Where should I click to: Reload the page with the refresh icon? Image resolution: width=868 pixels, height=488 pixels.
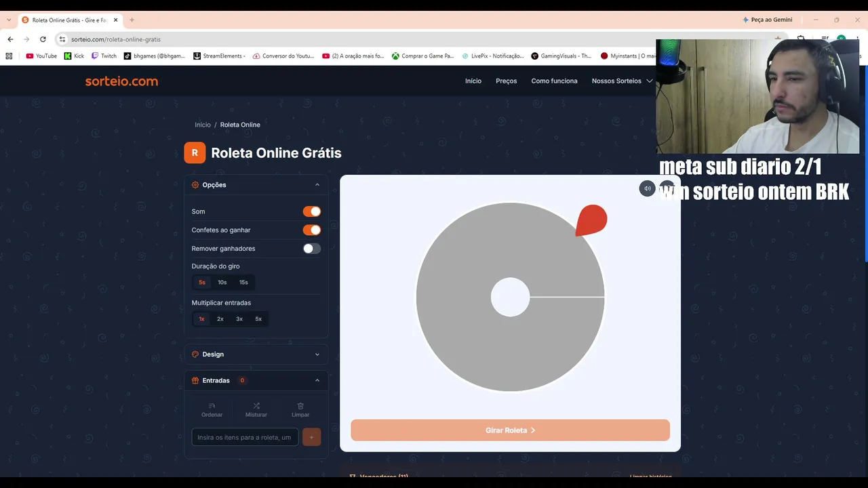pos(43,39)
